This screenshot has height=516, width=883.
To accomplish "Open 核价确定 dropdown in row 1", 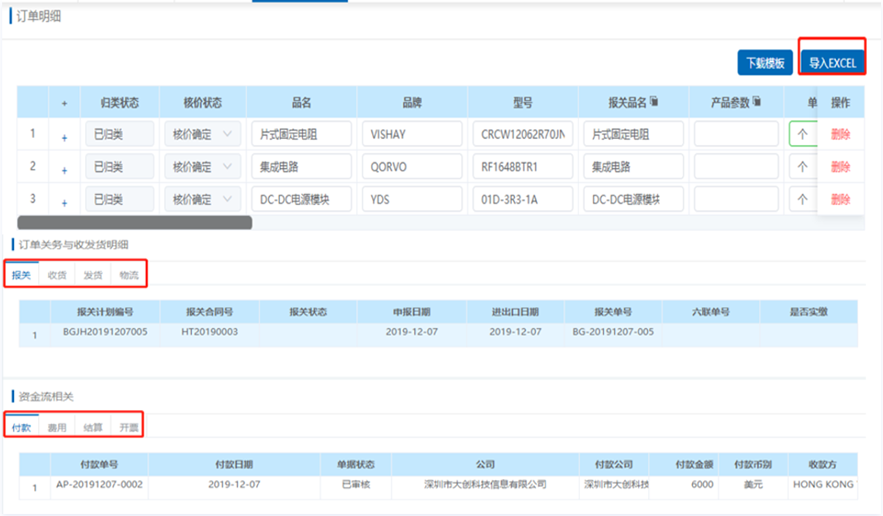I will click(227, 135).
